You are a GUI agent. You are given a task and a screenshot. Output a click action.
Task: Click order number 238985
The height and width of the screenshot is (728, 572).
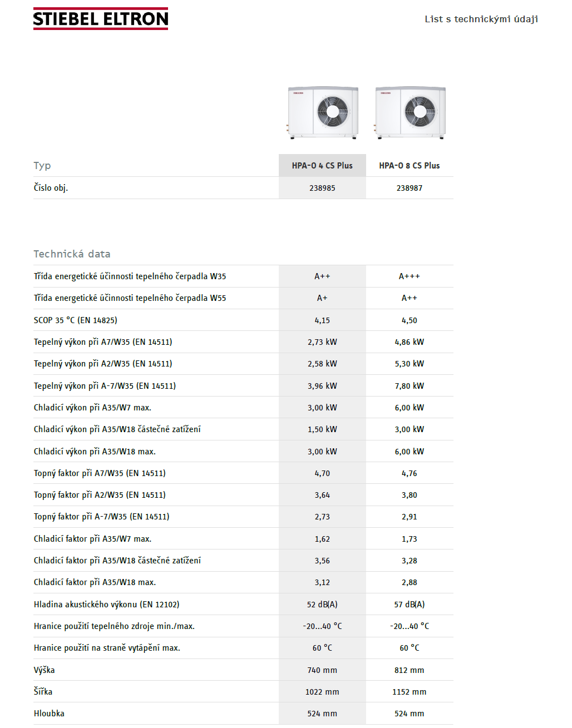(x=322, y=188)
